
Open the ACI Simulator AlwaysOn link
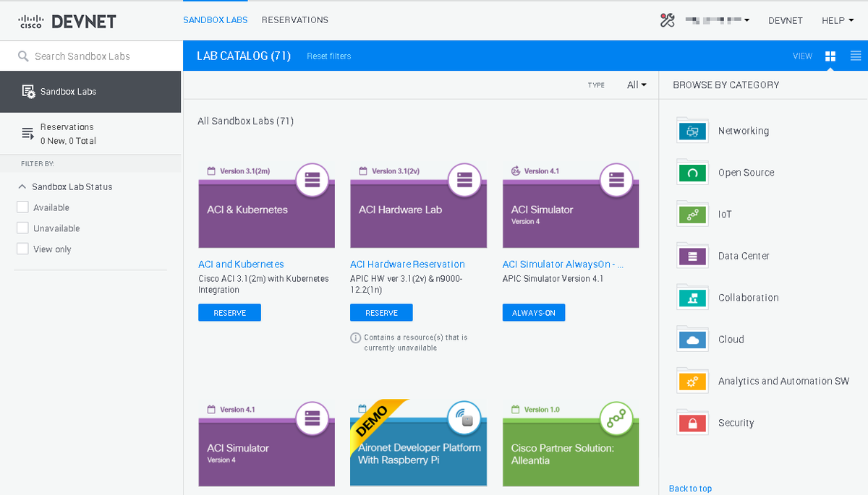pyautogui.click(x=563, y=264)
